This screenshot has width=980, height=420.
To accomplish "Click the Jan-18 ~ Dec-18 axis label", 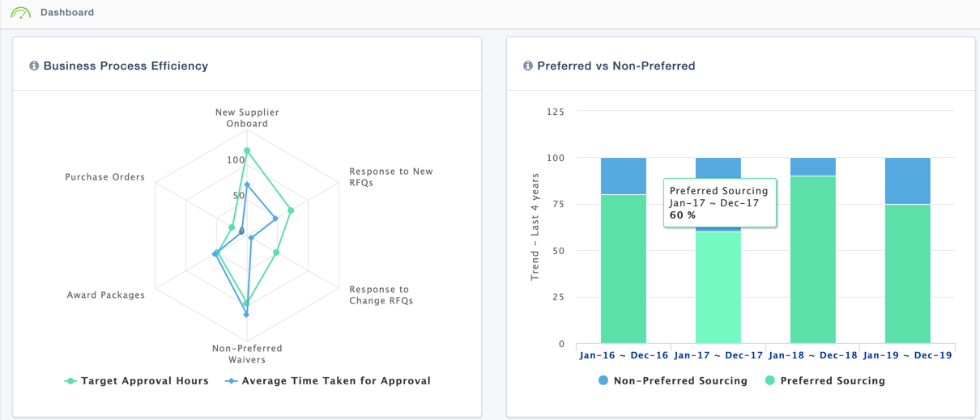I will pyautogui.click(x=812, y=355).
